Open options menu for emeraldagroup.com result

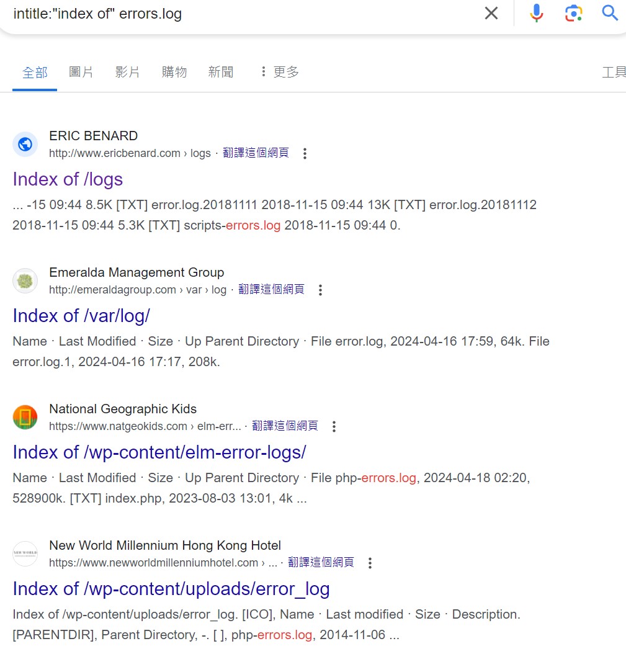(320, 290)
